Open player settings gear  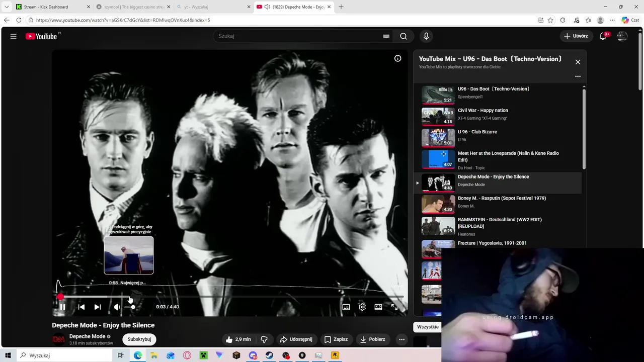(362, 307)
